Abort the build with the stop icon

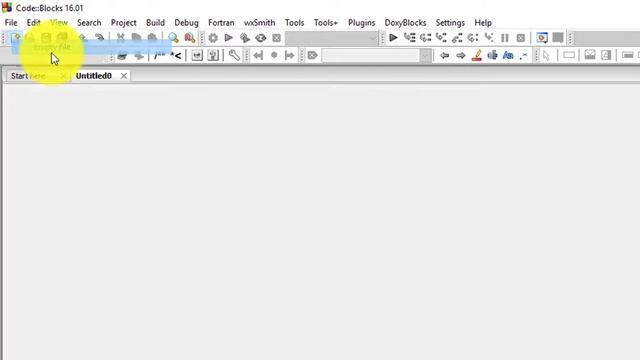coord(276,38)
